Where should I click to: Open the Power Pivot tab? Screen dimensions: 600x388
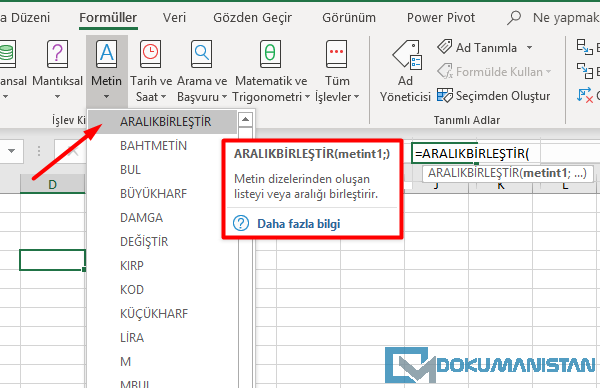(441, 18)
